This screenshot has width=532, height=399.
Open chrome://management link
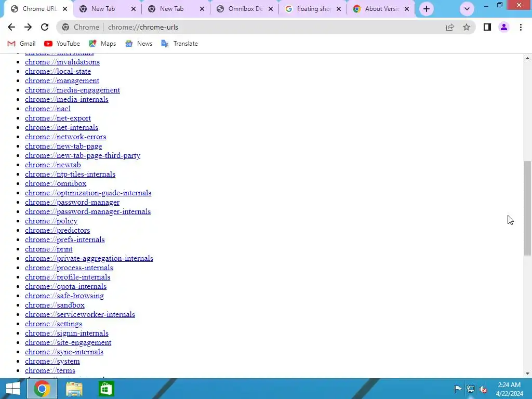(x=62, y=81)
